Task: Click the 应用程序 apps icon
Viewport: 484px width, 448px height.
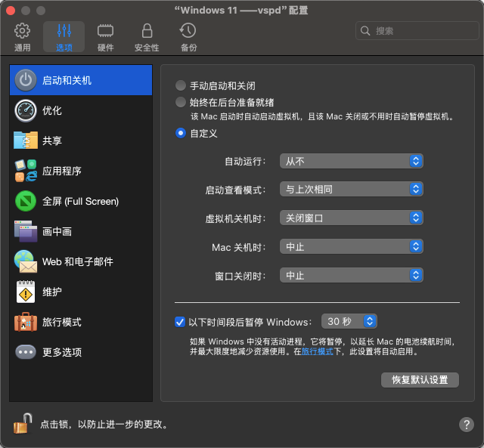Action: (26, 171)
